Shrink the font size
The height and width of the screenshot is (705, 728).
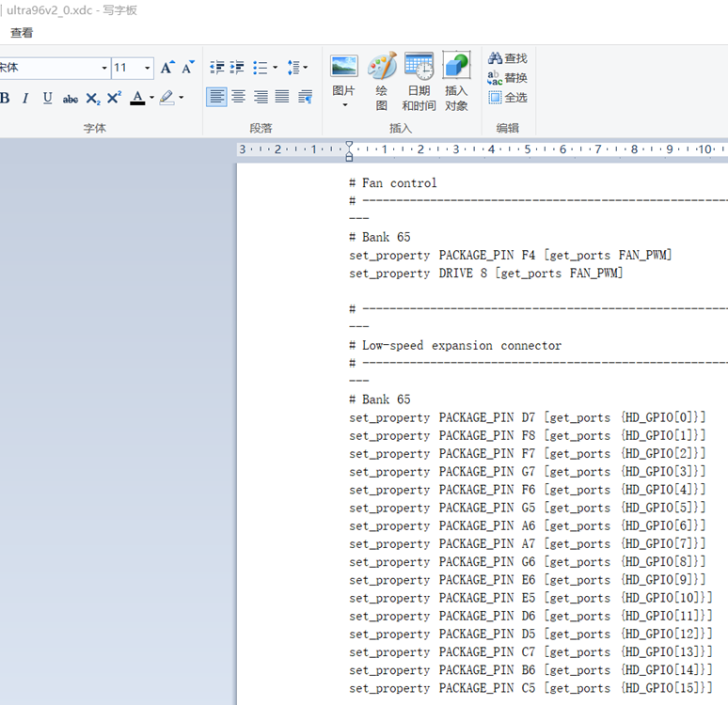(188, 68)
